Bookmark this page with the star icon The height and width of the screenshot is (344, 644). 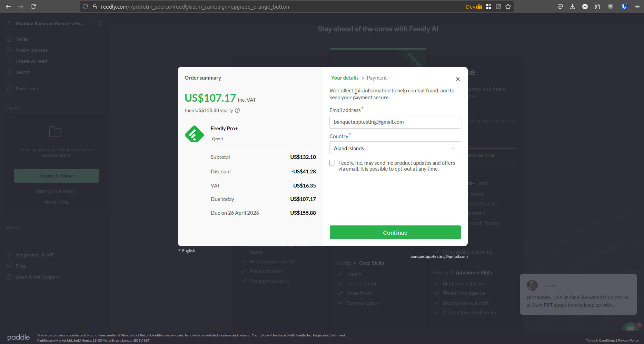pyautogui.click(x=508, y=7)
